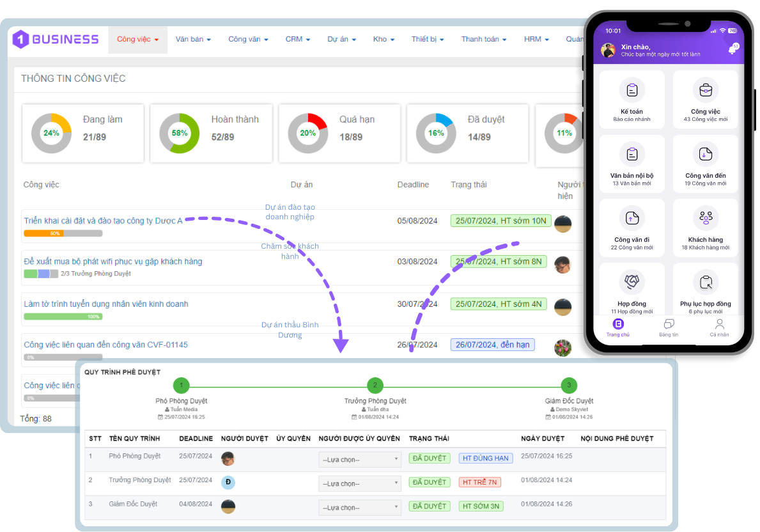Click approver avatar in Phó Phòng Duyệt row
This screenshot has height=532, width=760.
tap(228, 458)
